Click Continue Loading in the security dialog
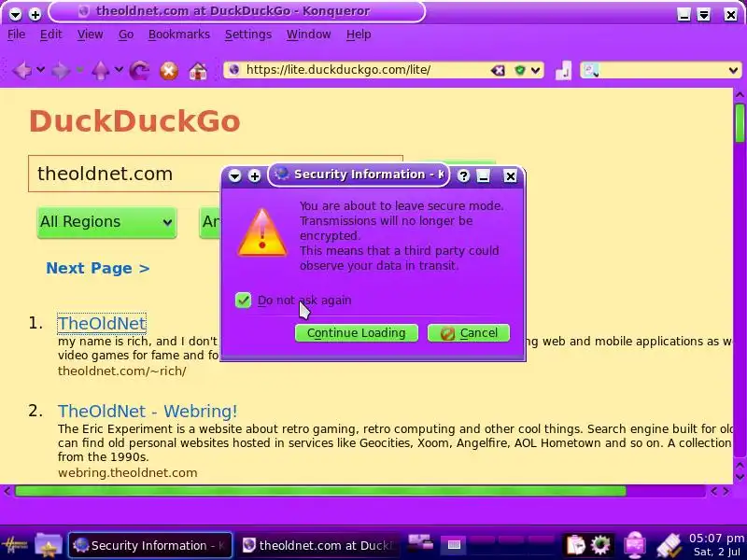747x560 pixels. tap(357, 333)
